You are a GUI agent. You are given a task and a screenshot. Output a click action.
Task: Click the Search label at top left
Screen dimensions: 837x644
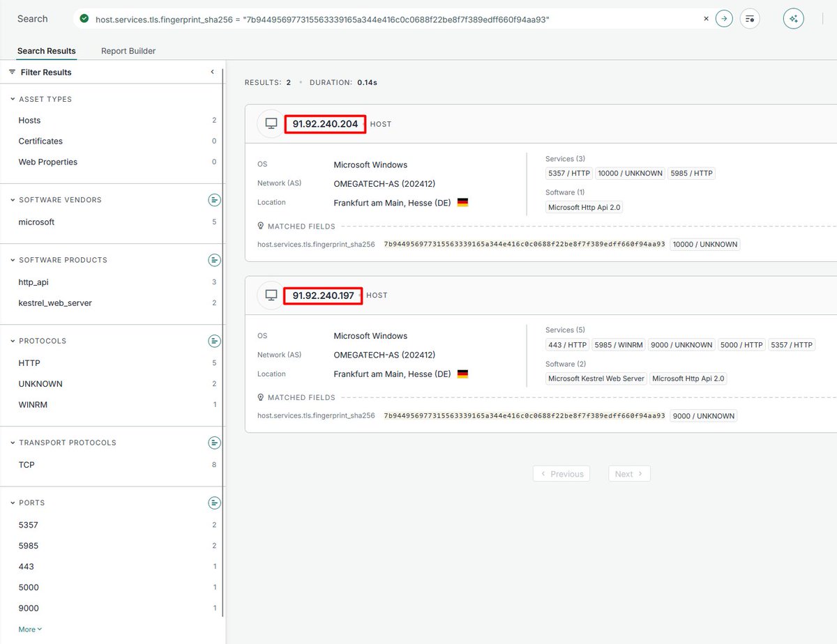point(33,19)
